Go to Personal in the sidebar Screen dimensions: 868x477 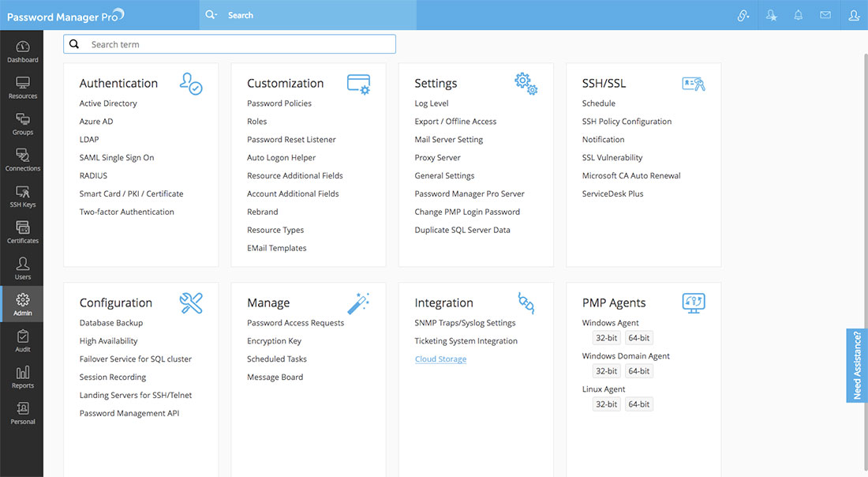coord(22,414)
